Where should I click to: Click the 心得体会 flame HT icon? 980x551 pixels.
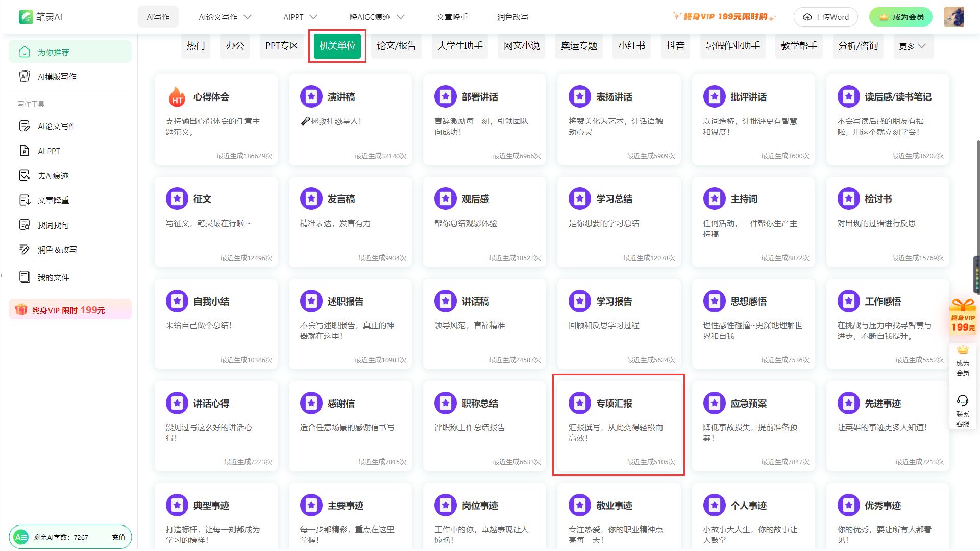point(177,97)
